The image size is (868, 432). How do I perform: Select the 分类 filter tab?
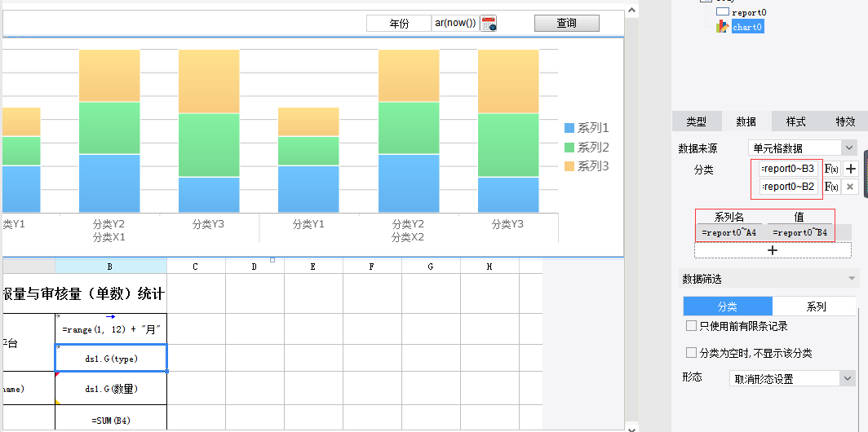click(728, 306)
